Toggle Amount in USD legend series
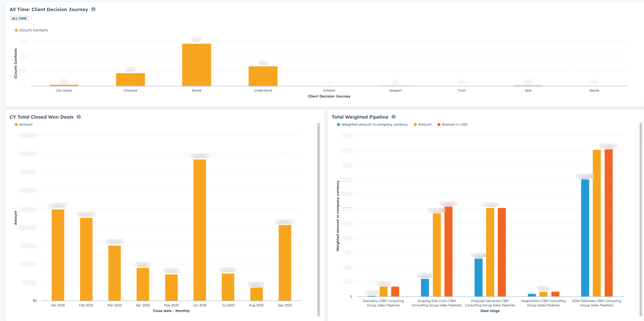 click(x=452, y=125)
